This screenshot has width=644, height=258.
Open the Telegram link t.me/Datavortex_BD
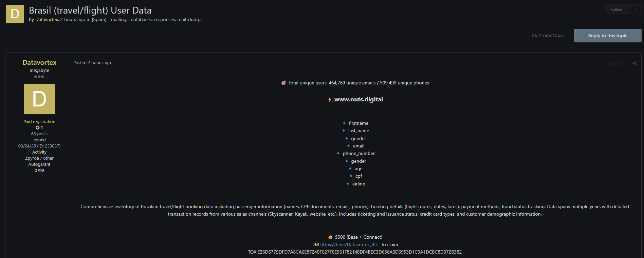[x=349, y=244]
